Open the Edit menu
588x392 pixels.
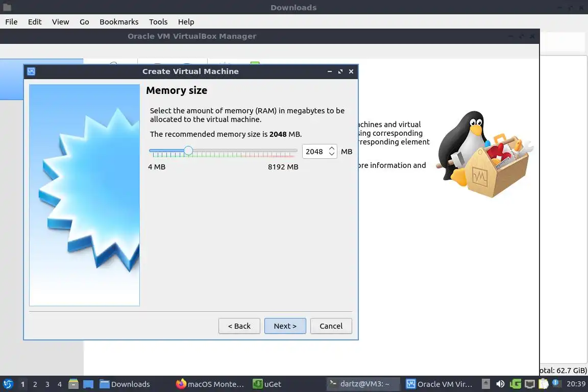click(35, 22)
